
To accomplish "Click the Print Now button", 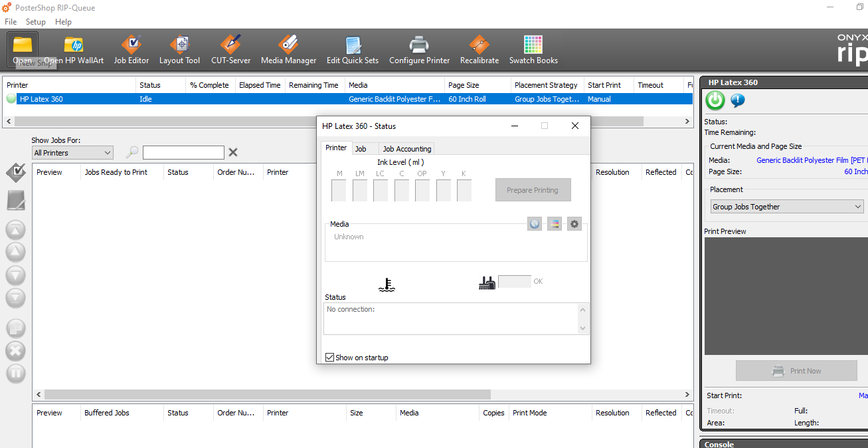I will (796, 371).
